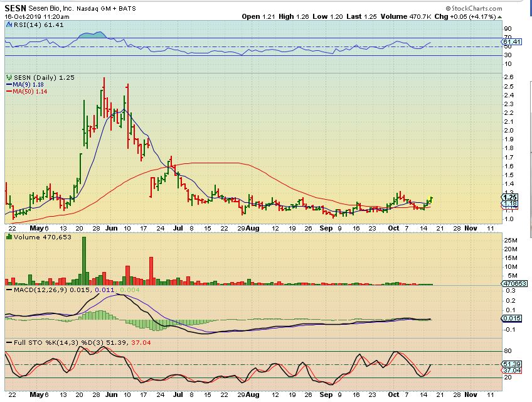This screenshot has width=532, height=402.
Task: Click the 2.6 price axis label
Action: [x=509, y=77]
